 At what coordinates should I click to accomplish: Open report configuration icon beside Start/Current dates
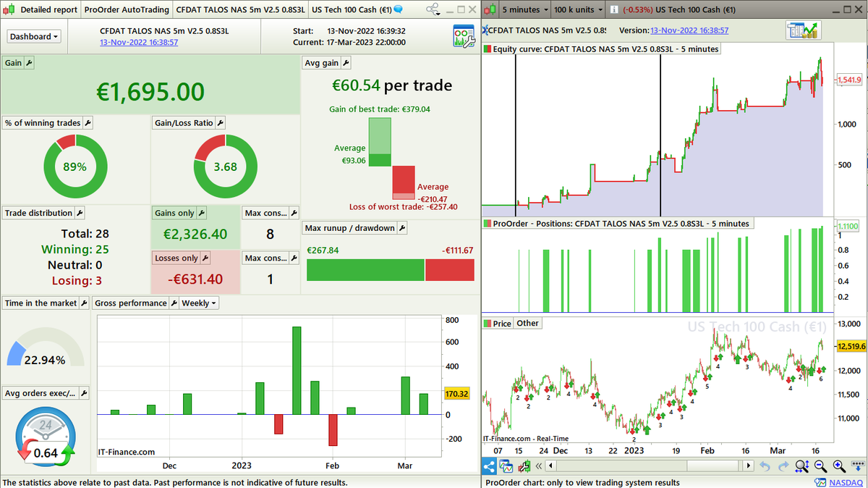pos(463,36)
